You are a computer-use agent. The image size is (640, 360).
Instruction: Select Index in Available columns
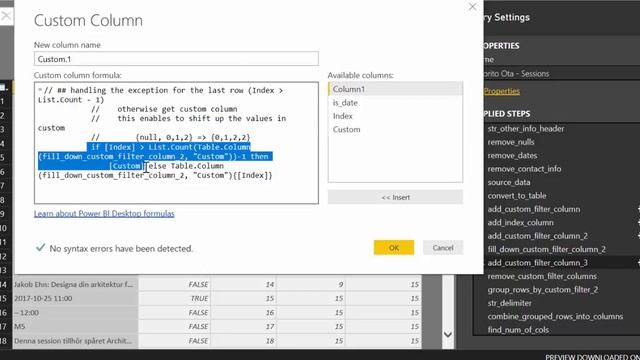(396, 116)
